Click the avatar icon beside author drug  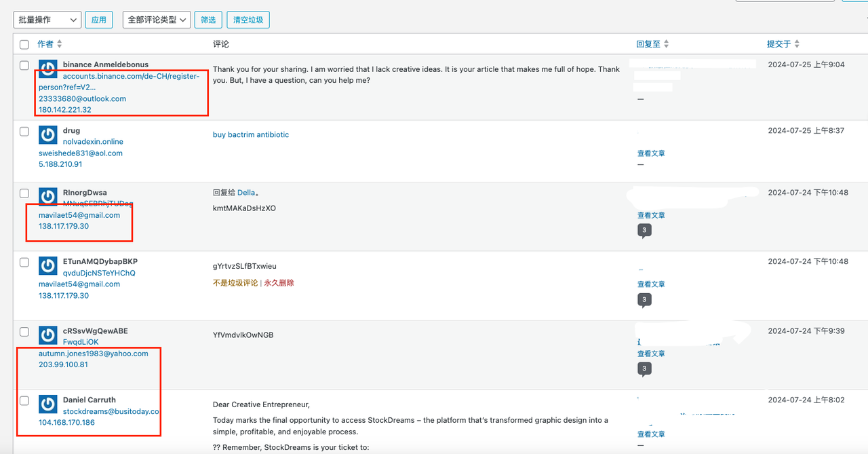tap(47, 135)
